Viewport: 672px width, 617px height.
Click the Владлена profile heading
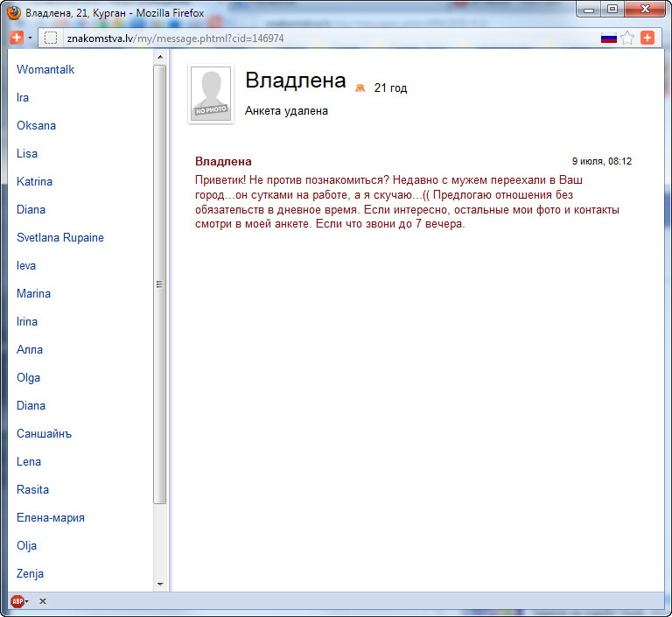tap(295, 81)
